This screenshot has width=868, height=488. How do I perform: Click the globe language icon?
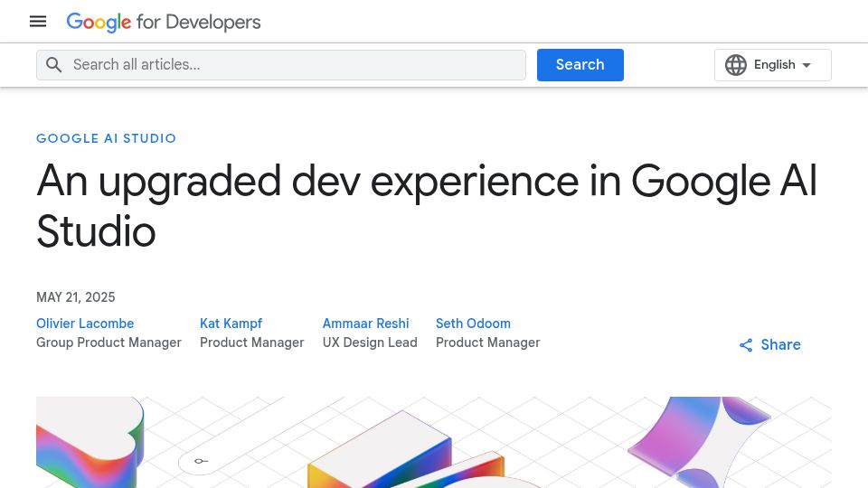point(736,65)
